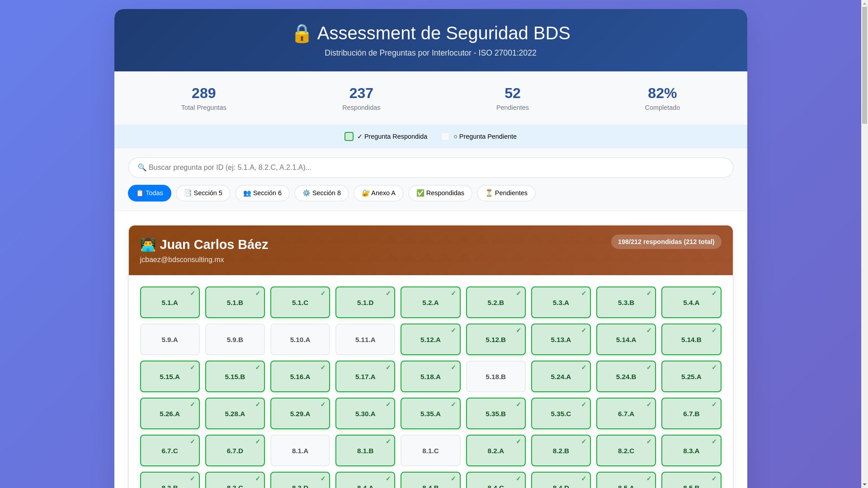The image size is (868, 488).
Task: Open question 5.1.A card
Action: pyautogui.click(x=170, y=302)
